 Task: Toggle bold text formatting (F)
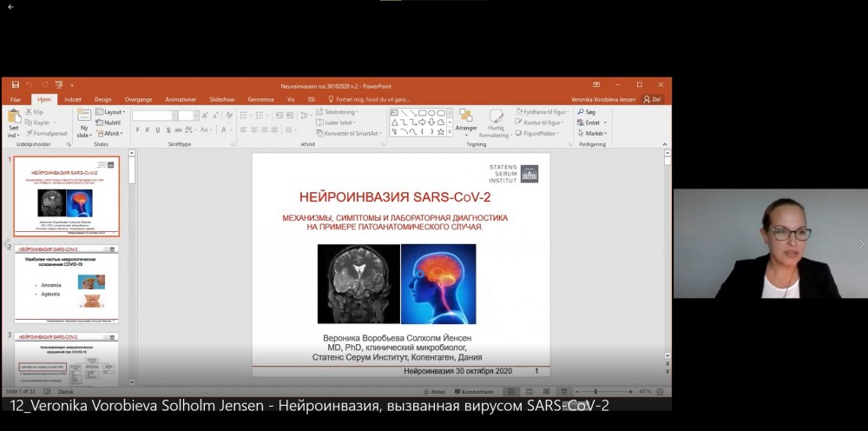(137, 129)
